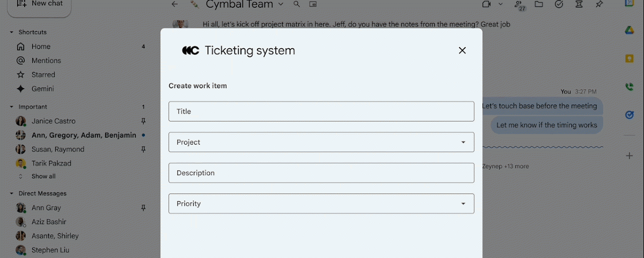The width and height of the screenshot is (644, 258).
Task: Open Google Keep in the side panel
Action: 630,59
